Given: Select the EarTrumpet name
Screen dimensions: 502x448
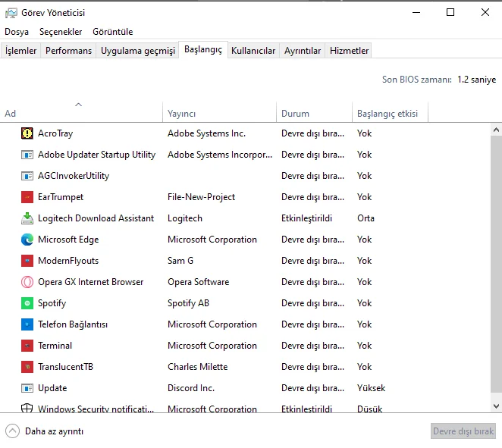Looking at the screenshot, I should click(61, 197).
